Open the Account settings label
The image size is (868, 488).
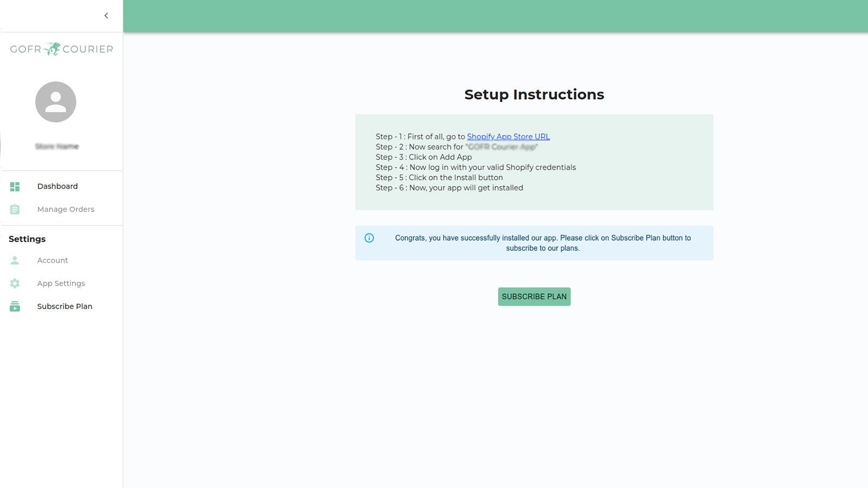(x=53, y=260)
